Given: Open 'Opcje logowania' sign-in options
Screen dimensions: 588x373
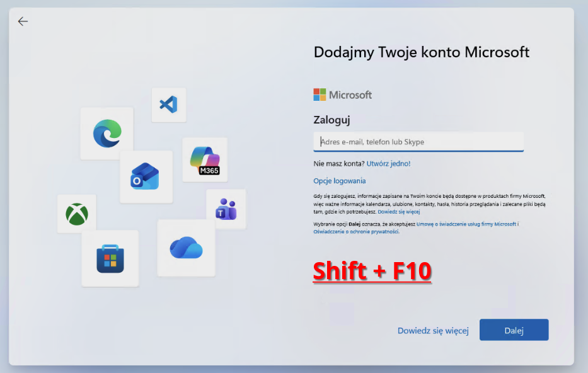Looking at the screenshot, I should [340, 181].
